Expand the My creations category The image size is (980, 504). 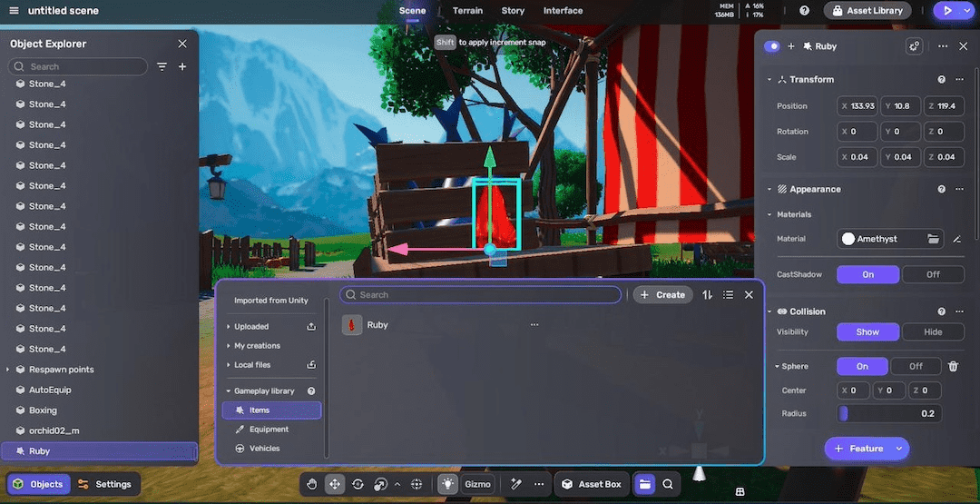[x=228, y=346]
